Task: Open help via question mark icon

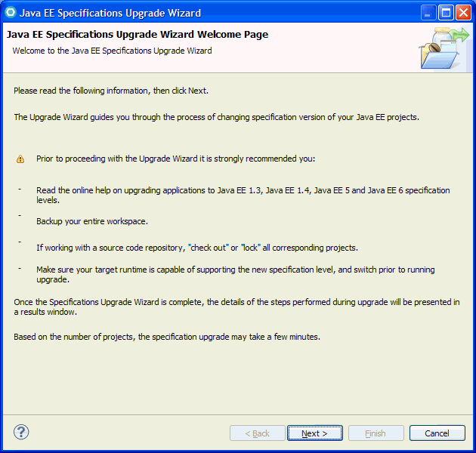Action: coord(21,432)
